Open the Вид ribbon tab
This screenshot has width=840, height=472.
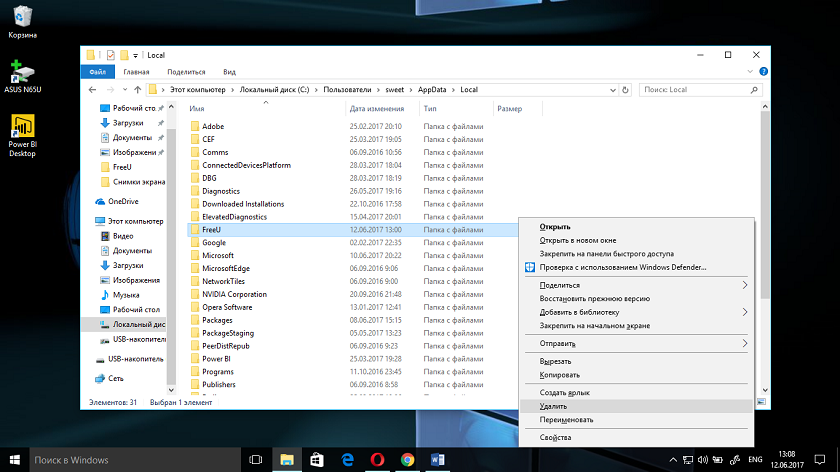[x=229, y=72]
